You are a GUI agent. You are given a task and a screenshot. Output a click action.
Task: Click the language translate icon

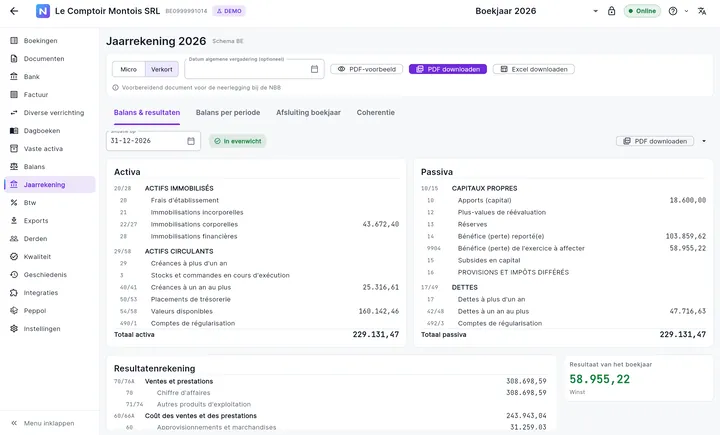coord(702,11)
